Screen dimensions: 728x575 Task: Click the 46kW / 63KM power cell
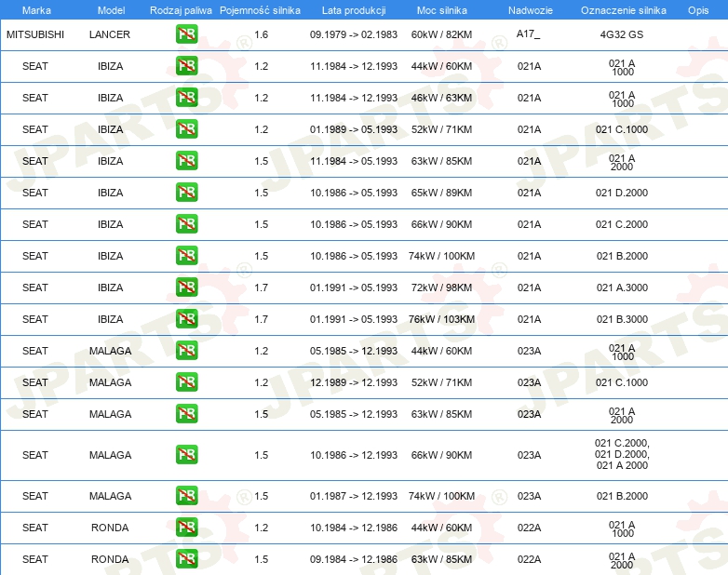(x=441, y=98)
